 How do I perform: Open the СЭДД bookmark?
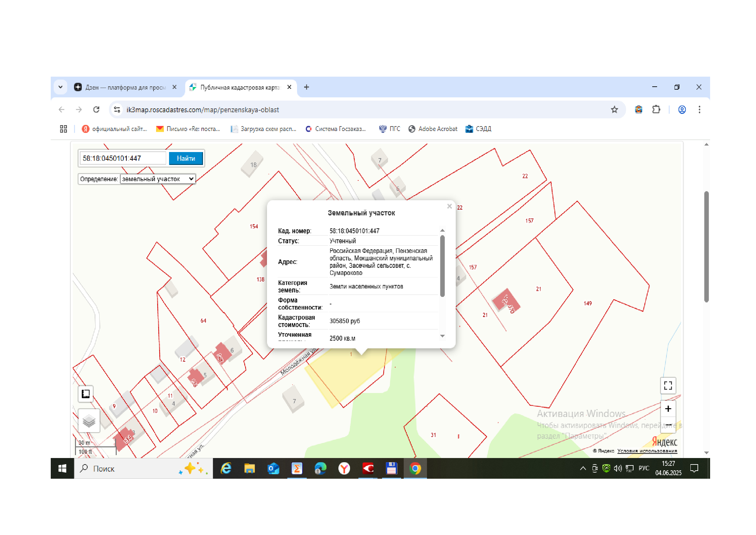[x=478, y=129]
